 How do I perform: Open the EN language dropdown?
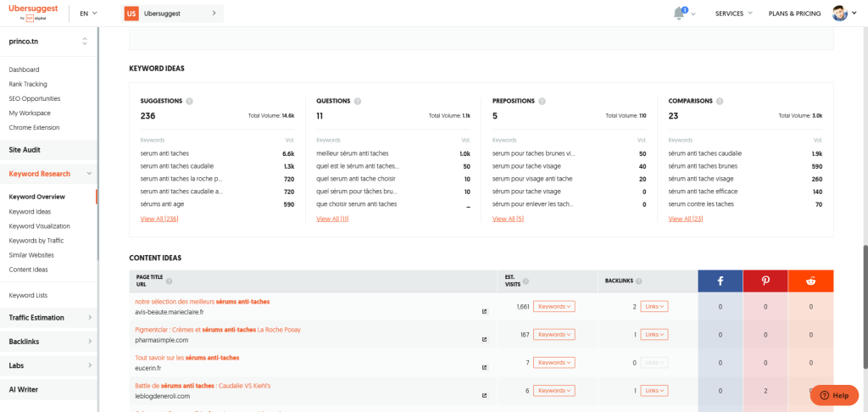[88, 14]
